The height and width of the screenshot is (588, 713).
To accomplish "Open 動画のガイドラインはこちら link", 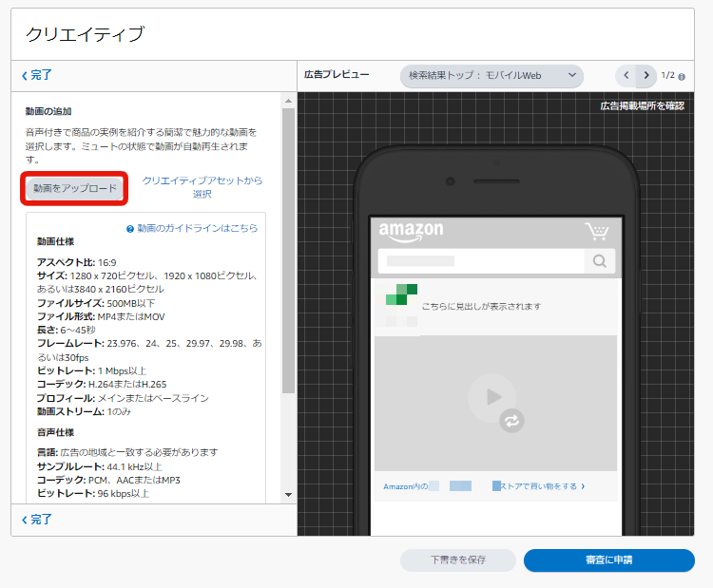I will click(x=198, y=229).
